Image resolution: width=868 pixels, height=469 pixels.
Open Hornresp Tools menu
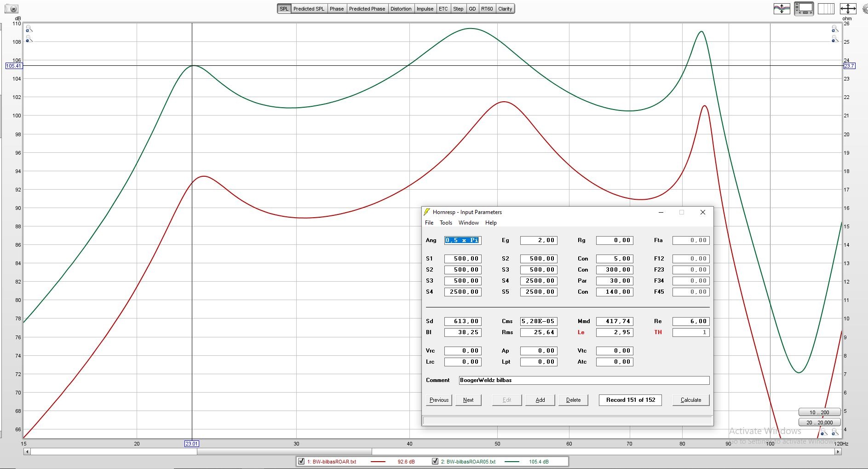pyautogui.click(x=446, y=223)
